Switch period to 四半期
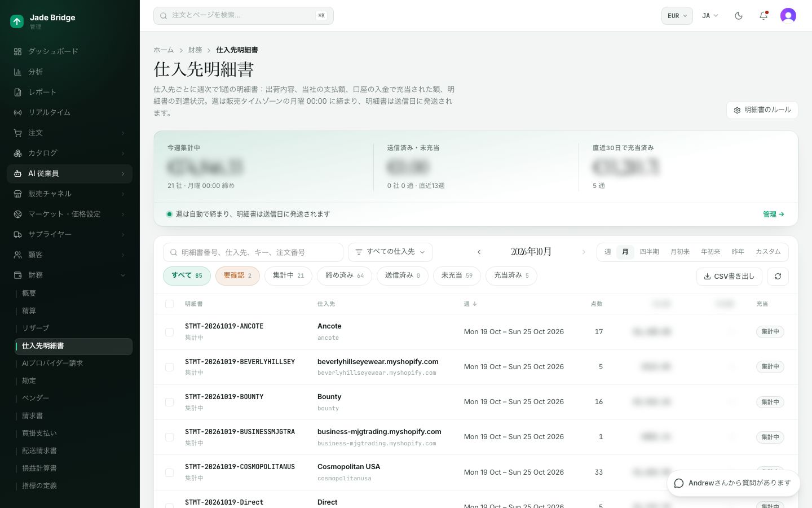 coord(649,252)
